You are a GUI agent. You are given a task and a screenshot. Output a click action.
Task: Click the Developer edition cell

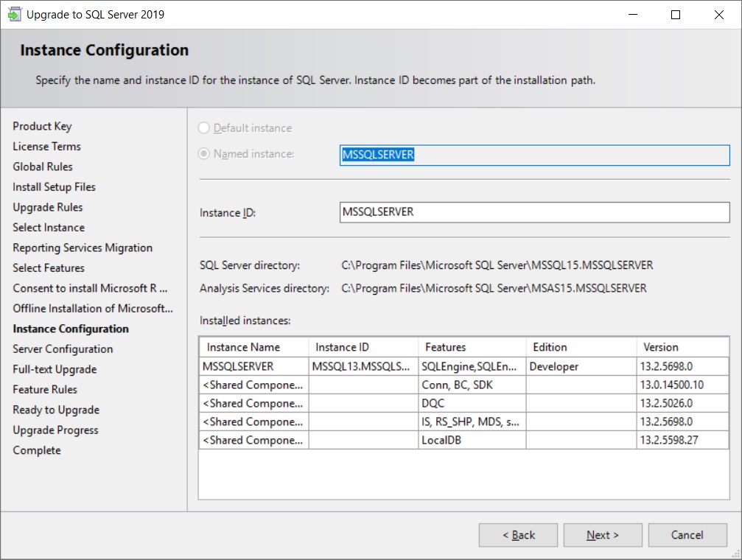click(x=581, y=366)
